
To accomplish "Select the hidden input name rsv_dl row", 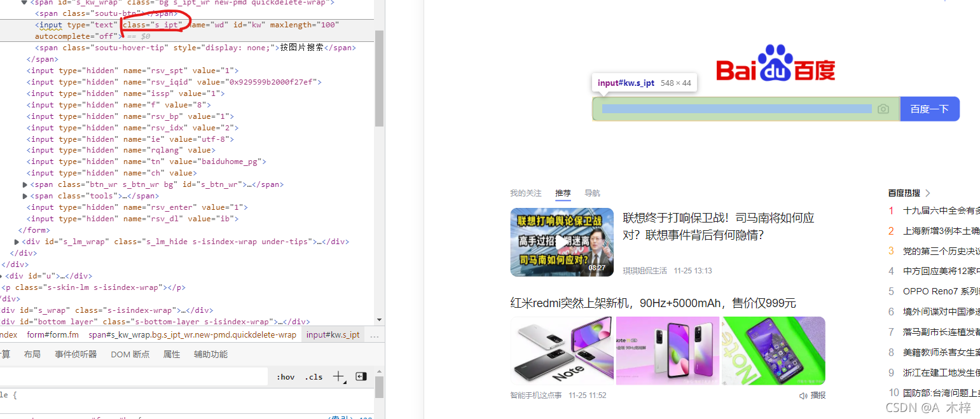I will [132, 219].
